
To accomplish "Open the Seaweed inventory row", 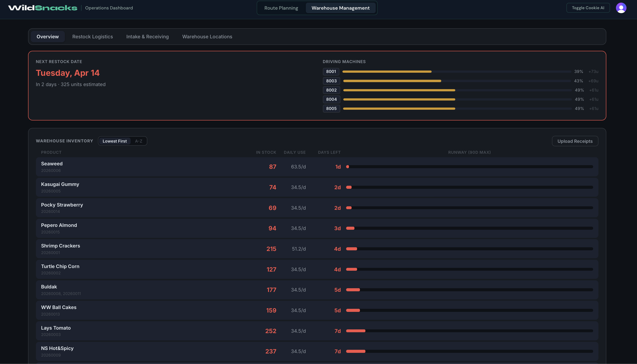I will coord(150,167).
